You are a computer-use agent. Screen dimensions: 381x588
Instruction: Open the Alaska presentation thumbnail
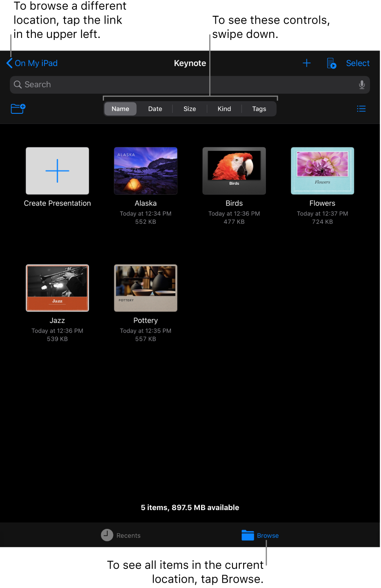tap(146, 171)
